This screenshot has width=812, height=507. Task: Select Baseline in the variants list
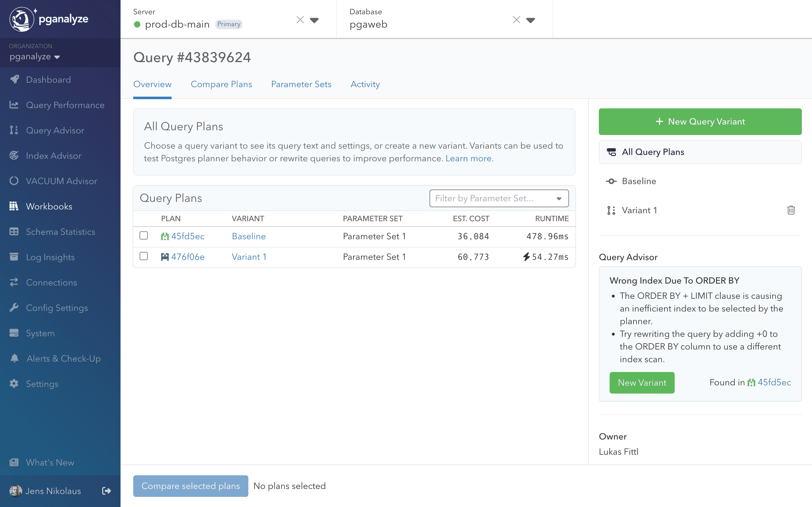click(638, 181)
